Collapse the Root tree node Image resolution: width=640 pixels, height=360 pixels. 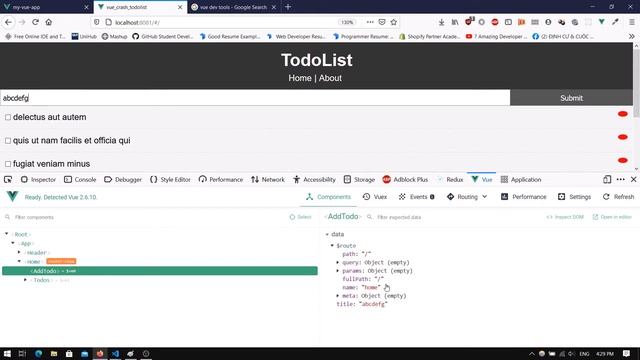click(x=7, y=234)
